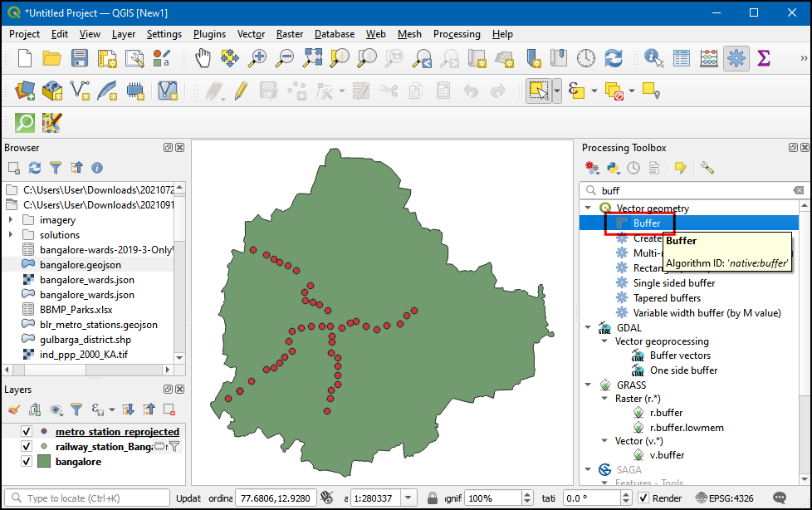
Task: Toggle Editing with the pencil icon
Action: tap(241, 91)
